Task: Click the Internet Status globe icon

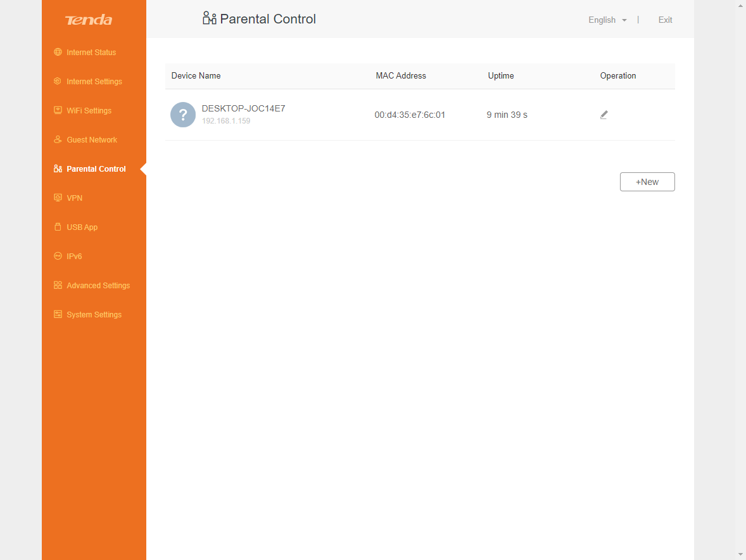Action: coord(58,52)
